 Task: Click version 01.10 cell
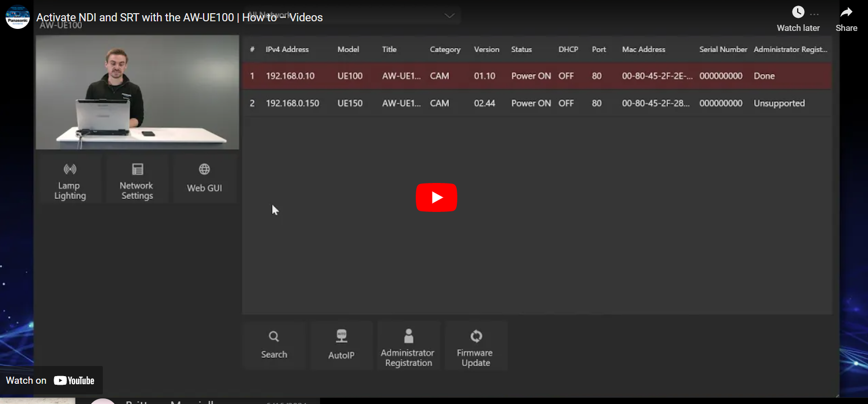coord(484,76)
